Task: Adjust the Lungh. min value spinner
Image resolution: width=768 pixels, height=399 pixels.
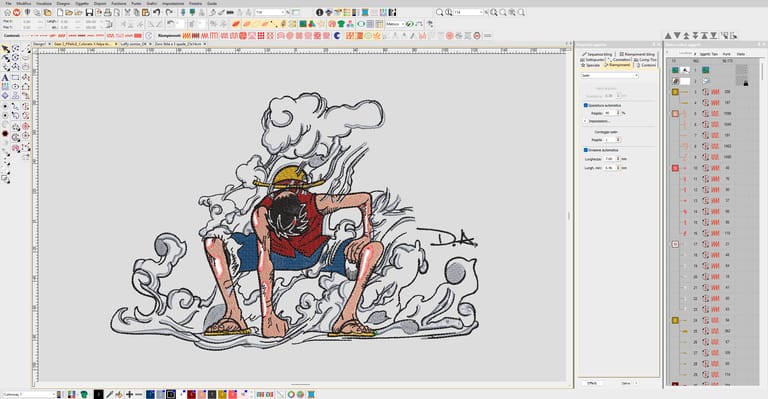Action: coord(618,168)
